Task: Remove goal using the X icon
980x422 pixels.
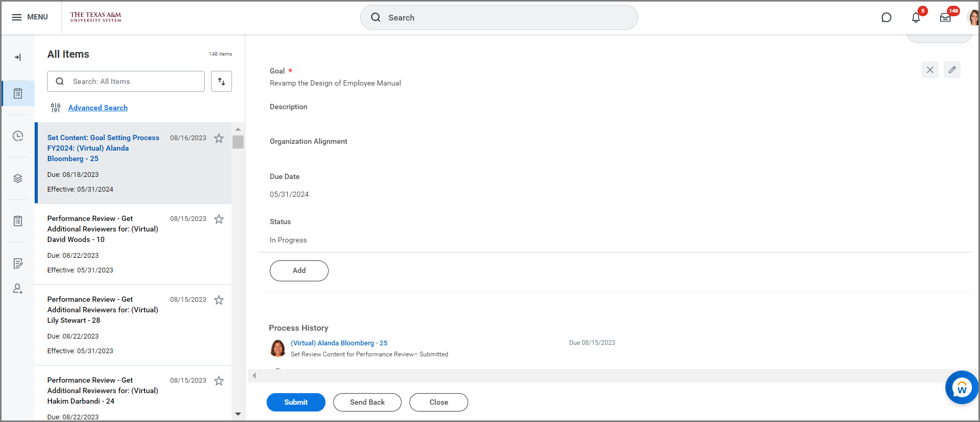Action: (x=930, y=70)
